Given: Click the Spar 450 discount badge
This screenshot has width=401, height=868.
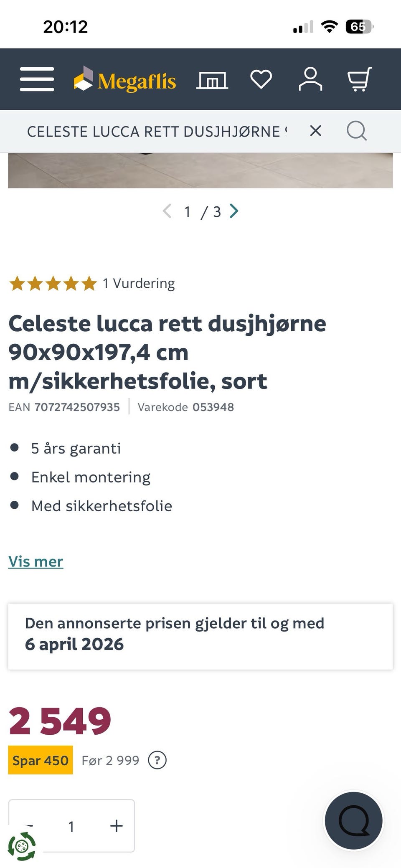Looking at the screenshot, I should 41,760.
